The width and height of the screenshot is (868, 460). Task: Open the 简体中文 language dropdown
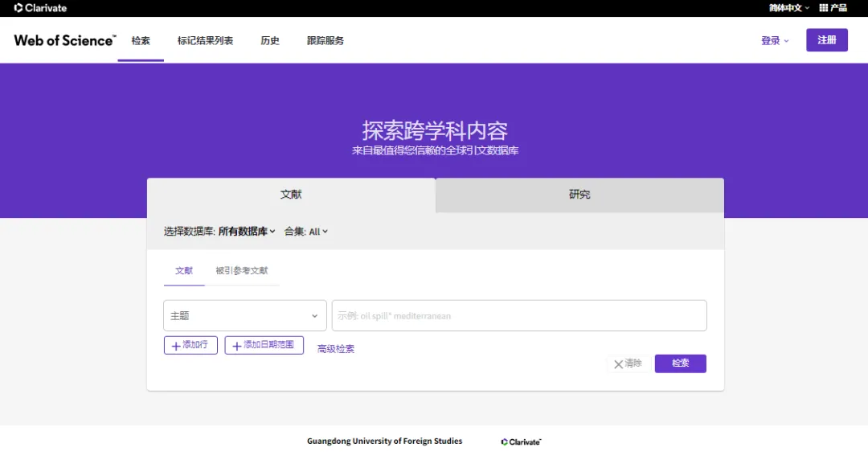789,8
